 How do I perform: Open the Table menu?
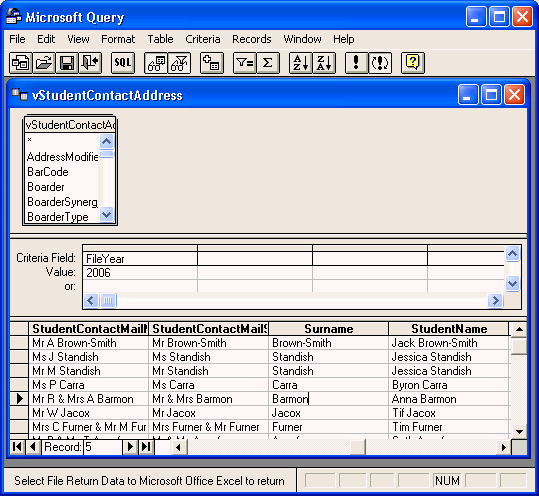[x=160, y=39]
